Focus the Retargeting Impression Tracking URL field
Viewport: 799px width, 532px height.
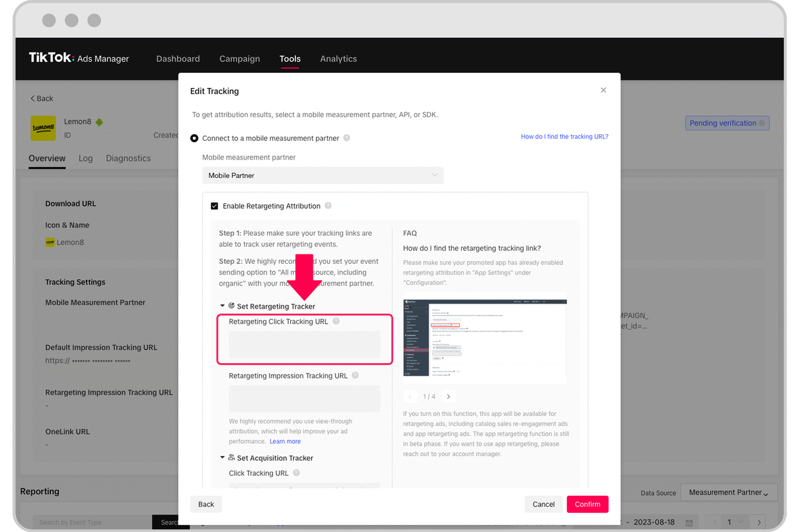tap(305, 399)
